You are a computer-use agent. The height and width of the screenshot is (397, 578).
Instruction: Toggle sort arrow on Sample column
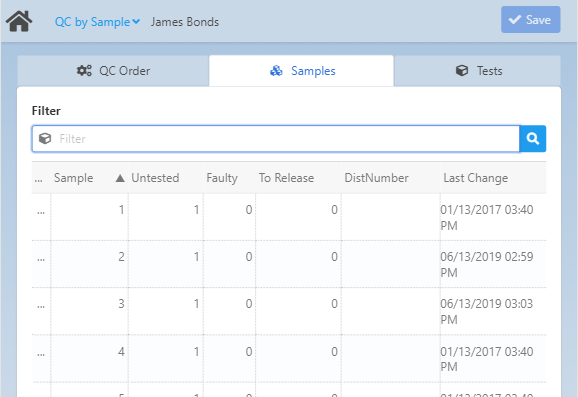[x=120, y=178]
